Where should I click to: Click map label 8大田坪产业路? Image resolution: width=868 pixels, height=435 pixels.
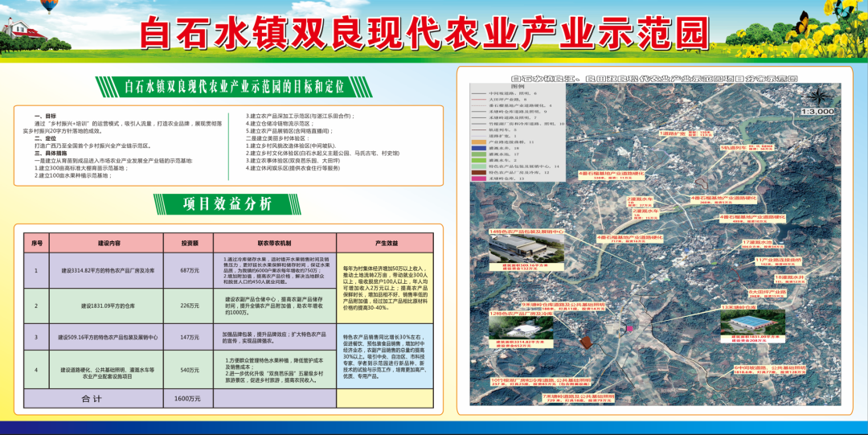[x=768, y=292]
